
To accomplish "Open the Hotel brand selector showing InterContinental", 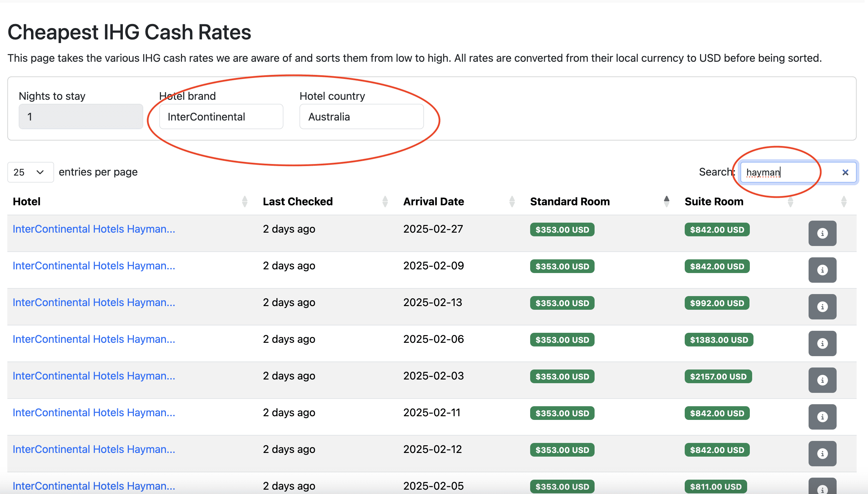I will (221, 117).
